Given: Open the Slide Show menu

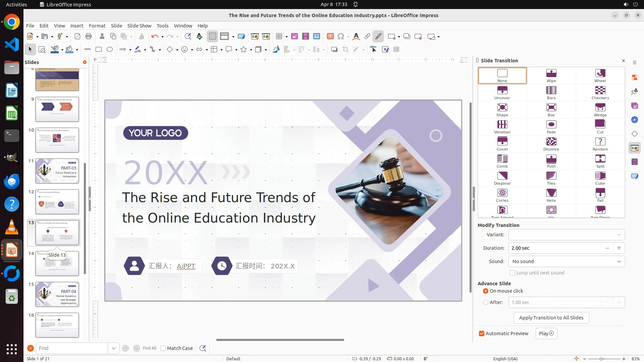Looking at the screenshot, I should coord(139,26).
